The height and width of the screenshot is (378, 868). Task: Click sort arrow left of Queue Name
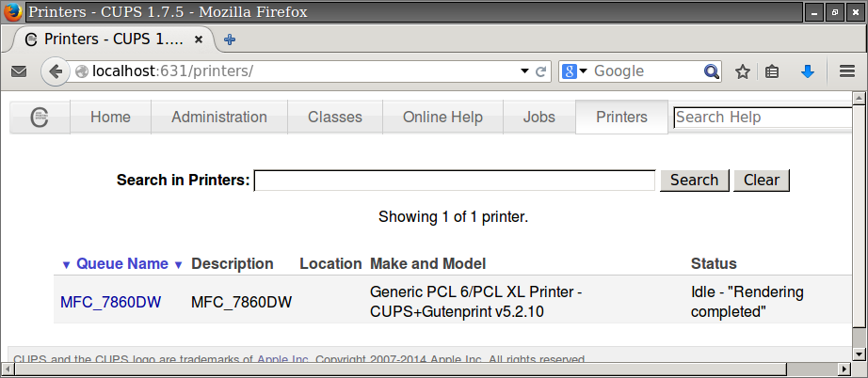pyautogui.click(x=67, y=265)
